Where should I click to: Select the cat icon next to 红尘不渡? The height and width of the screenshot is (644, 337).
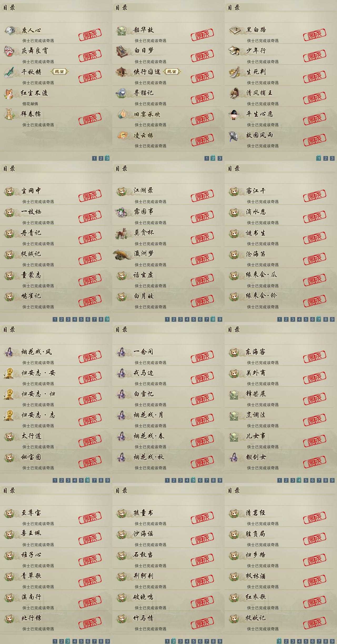[9, 93]
